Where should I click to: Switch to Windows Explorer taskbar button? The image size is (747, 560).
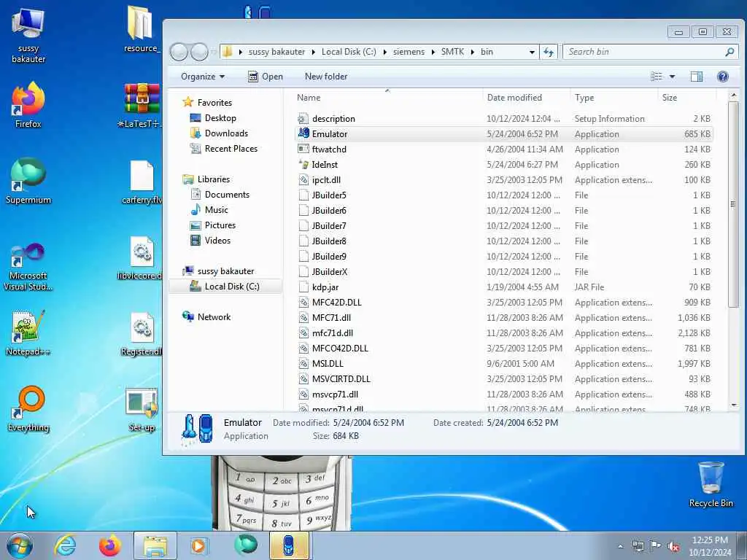pyautogui.click(x=155, y=545)
